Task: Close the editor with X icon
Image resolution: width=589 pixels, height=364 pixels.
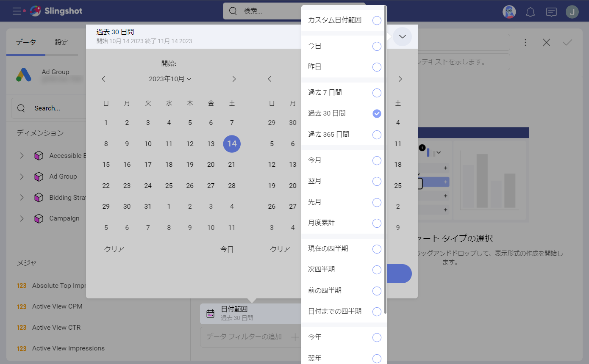Action: click(547, 42)
